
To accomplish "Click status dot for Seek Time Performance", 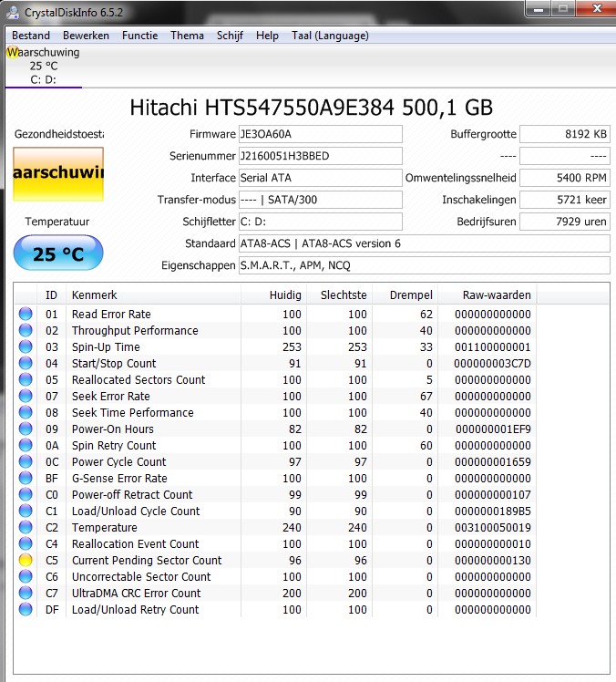I will point(26,412).
